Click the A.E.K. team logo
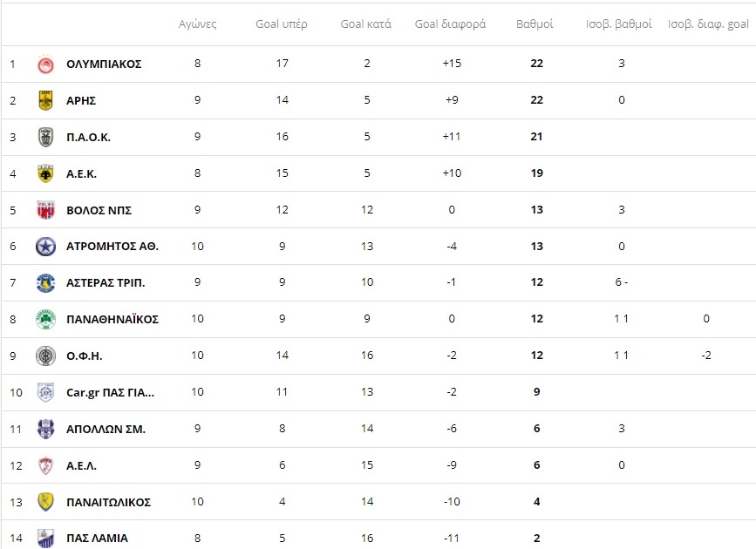756x549 pixels. 46,173
